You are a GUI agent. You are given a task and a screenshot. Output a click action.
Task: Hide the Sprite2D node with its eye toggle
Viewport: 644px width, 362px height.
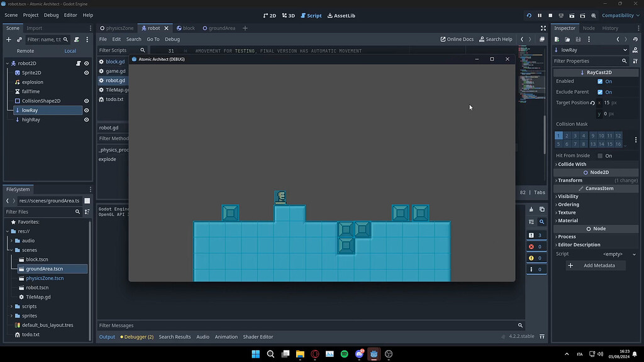pos(86,73)
